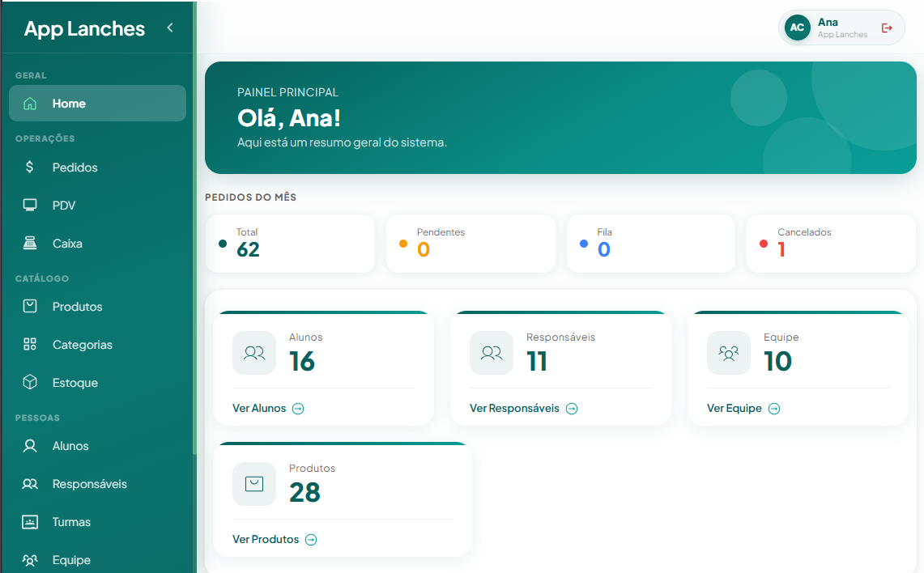Click the PESSOAS section label
Viewport: 924px width, 573px height.
pyautogui.click(x=37, y=418)
